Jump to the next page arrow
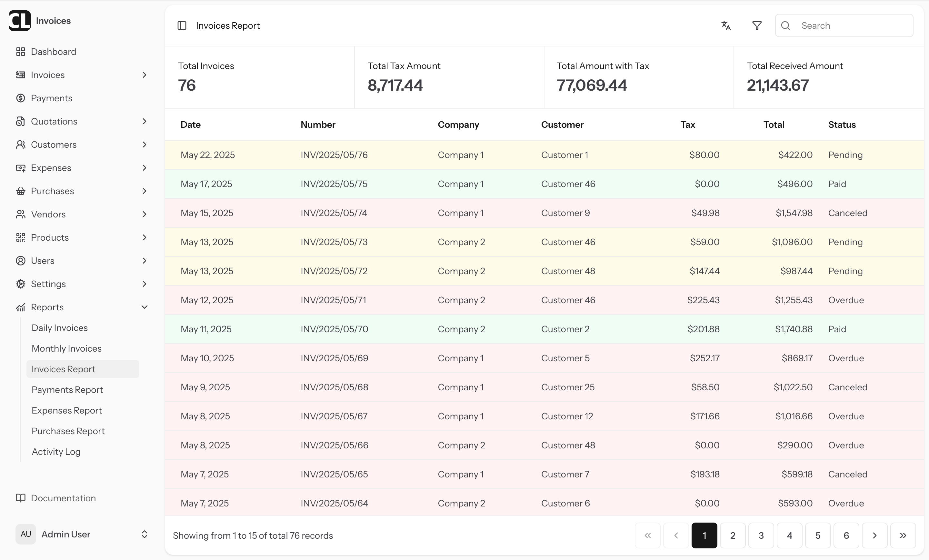929x560 pixels. point(875,535)
